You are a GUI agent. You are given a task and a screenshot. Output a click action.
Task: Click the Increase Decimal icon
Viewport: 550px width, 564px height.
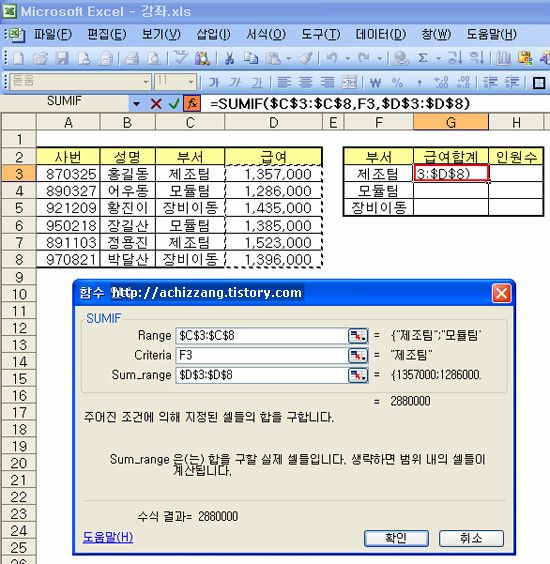tap(441, 83)
